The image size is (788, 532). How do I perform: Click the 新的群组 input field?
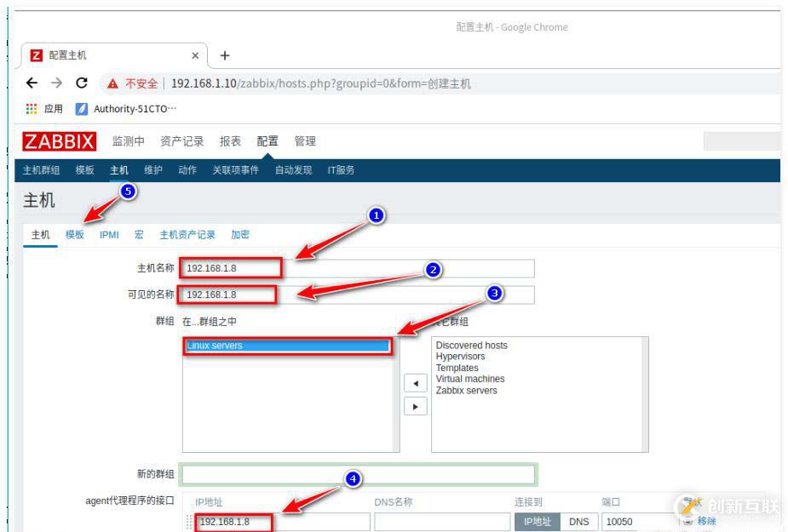tap(359, 474)
